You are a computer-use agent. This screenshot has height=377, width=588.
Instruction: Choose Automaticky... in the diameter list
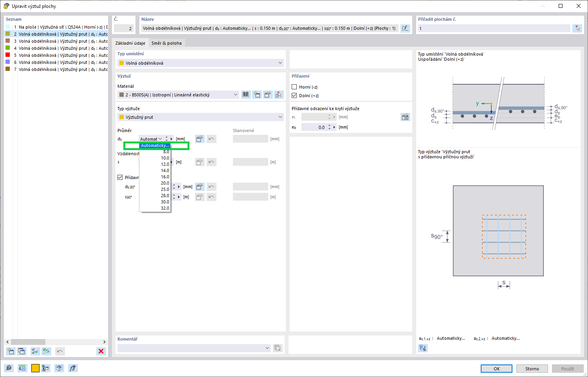click(x=155, y=145)
